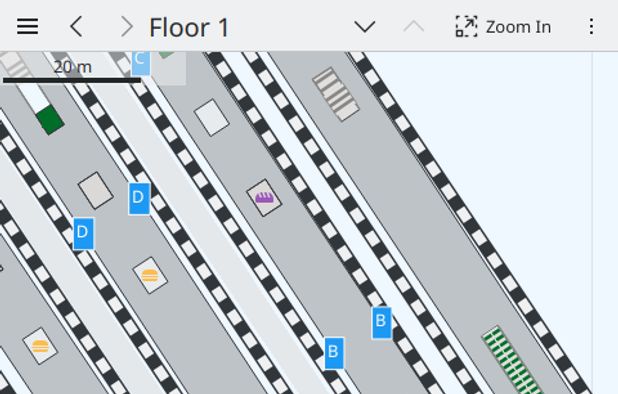Go down one floor with chevron
618x394 pixels.
click(365, 27)
